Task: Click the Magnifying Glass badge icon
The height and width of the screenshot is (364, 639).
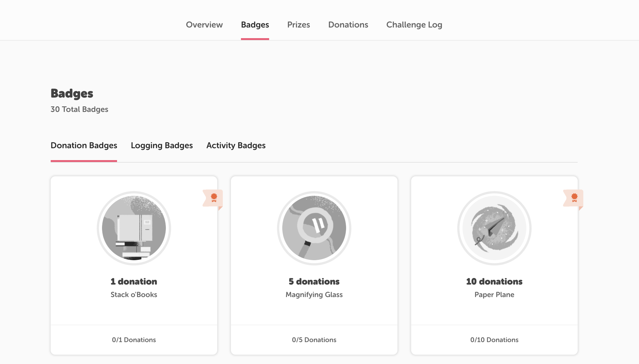Action: click(314, 228)
